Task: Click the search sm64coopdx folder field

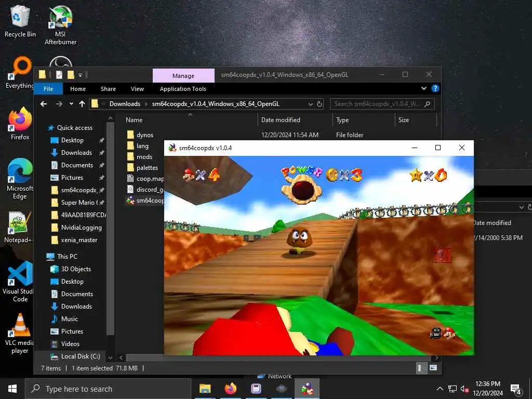Action: point(382,104)
